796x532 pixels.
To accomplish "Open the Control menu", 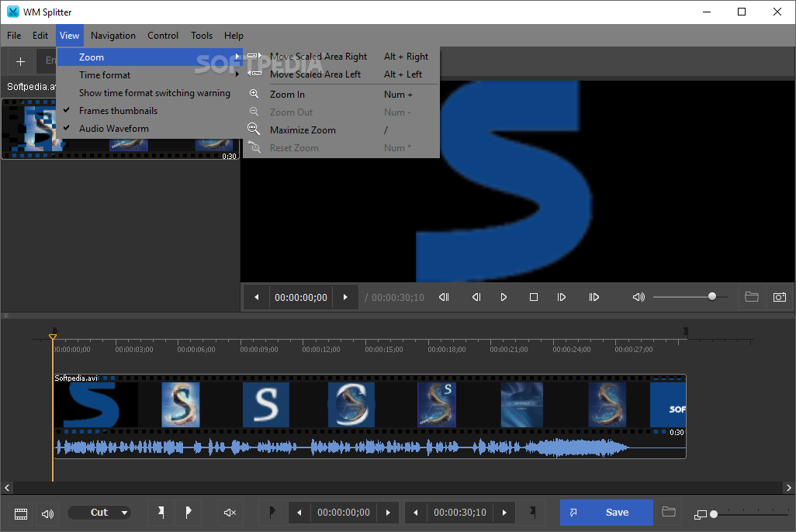I will 163,36.
